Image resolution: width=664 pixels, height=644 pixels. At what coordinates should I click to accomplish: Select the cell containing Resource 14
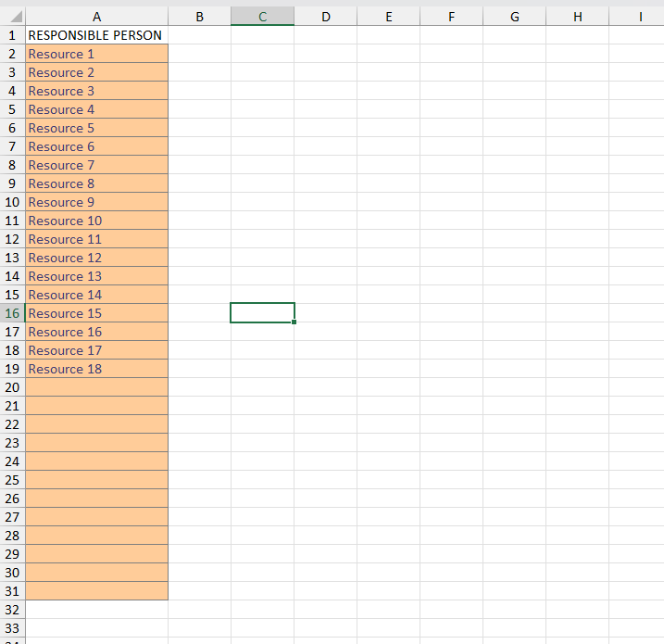[97, 295]
